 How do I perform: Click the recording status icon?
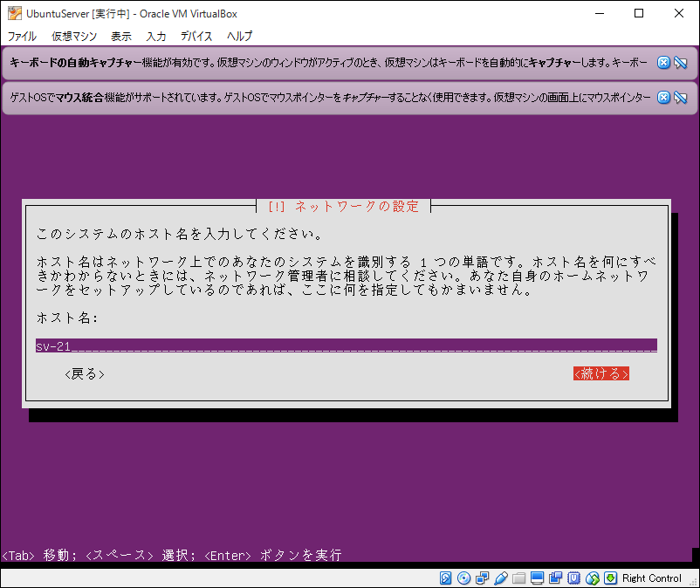[x=554, y=578]
